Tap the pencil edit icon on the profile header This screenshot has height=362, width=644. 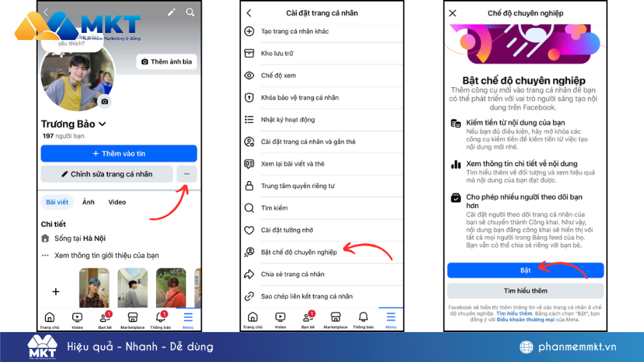click(171, 12)
